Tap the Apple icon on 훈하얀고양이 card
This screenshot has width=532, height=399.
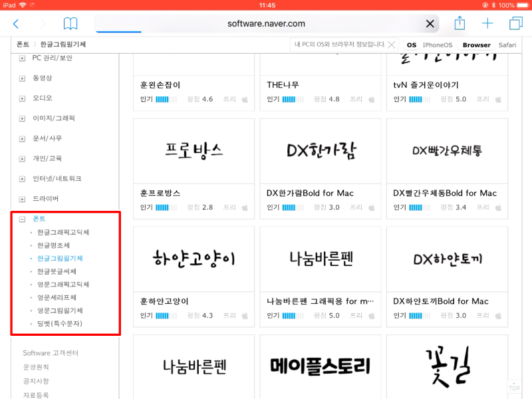[x=245, y=315]
